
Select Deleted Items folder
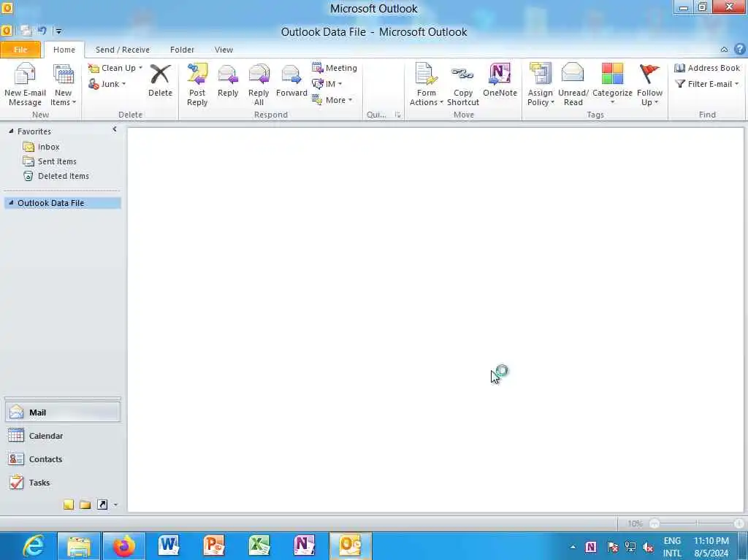point(64,176)
